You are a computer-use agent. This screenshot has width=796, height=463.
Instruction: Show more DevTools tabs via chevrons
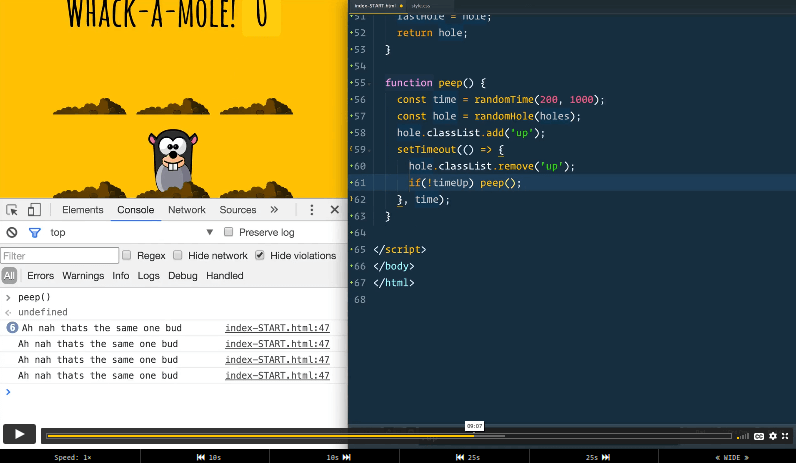tap(274, 210)
